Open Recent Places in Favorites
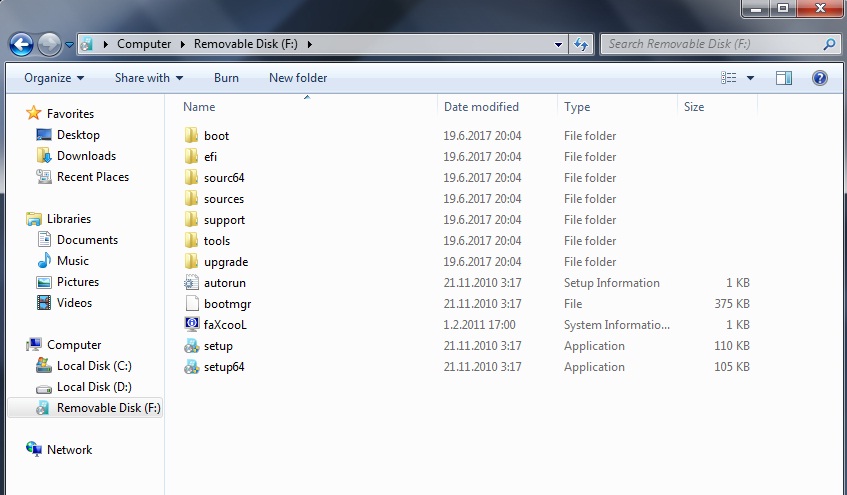The height and width of the screenshot is (495, 847). coord(93,177)
